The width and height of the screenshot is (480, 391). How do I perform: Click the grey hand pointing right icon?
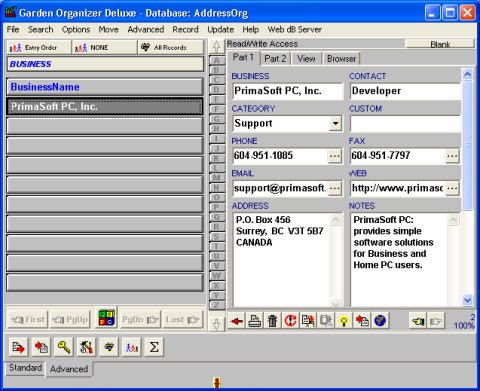pos(436,321)
